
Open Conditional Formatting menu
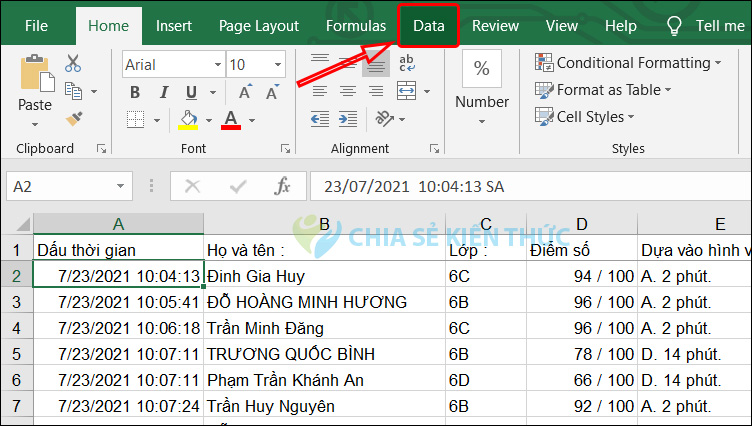[628, 63]
